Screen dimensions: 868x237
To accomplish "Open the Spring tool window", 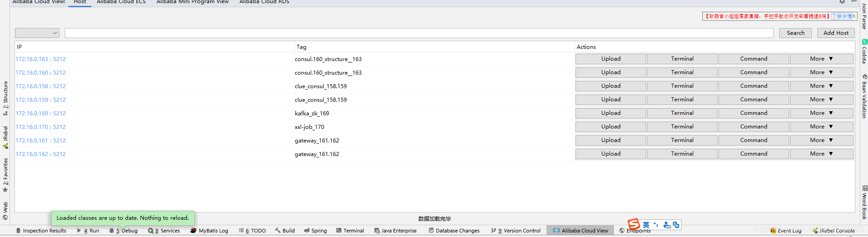I will point(316,231).
